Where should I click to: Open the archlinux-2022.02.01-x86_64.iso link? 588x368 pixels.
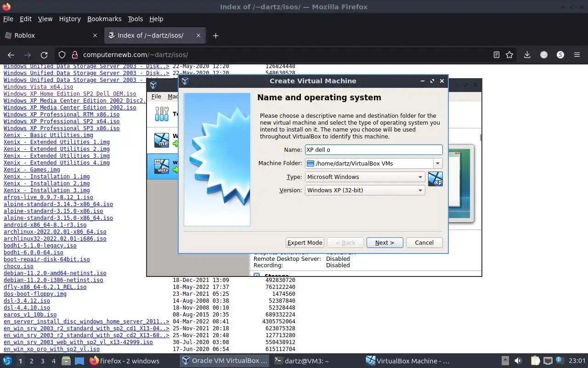[x=55, y=232]
